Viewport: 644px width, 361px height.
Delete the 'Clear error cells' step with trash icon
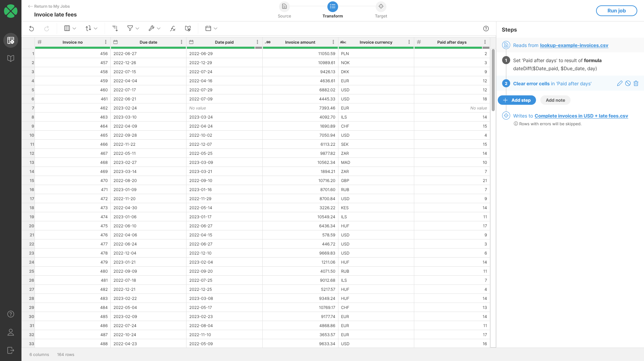(x=636, y=83)
